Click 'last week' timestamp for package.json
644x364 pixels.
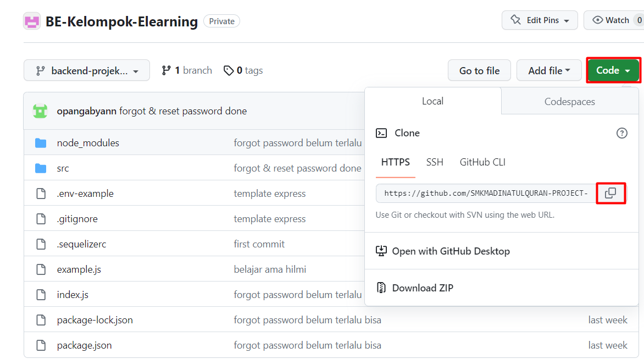607,345
